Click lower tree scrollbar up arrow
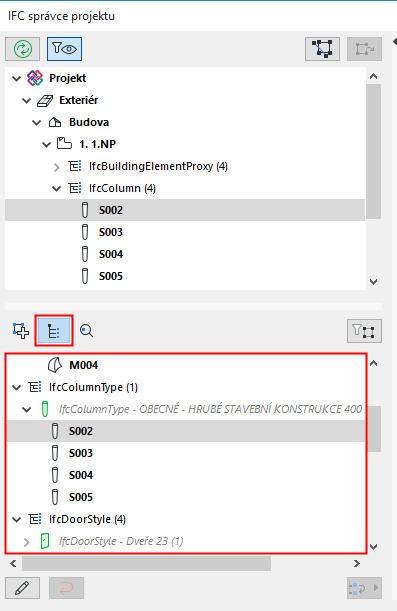The height and width of the screenshot is (611, 397). (374, 364)
